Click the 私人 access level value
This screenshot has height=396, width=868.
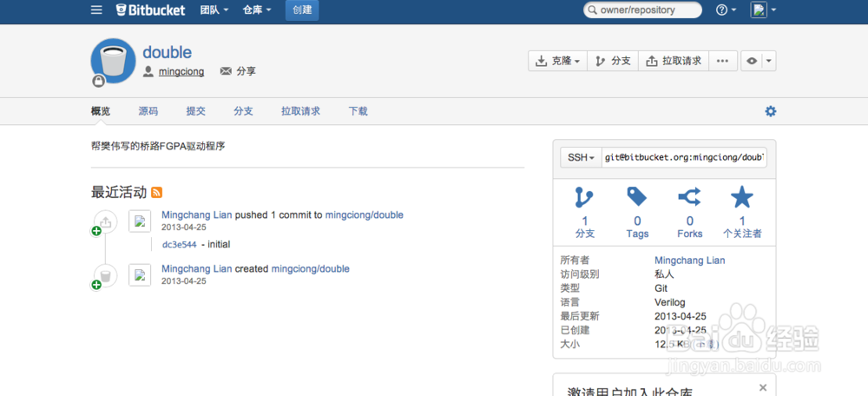point(664,274)
